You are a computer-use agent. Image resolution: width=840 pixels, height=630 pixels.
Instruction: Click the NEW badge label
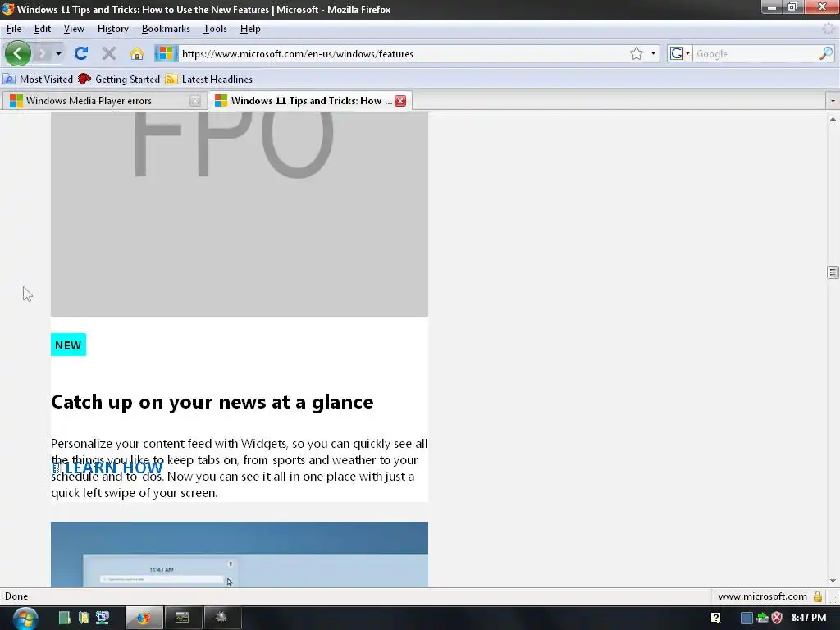pyautogui.click(x=68, y=345)
